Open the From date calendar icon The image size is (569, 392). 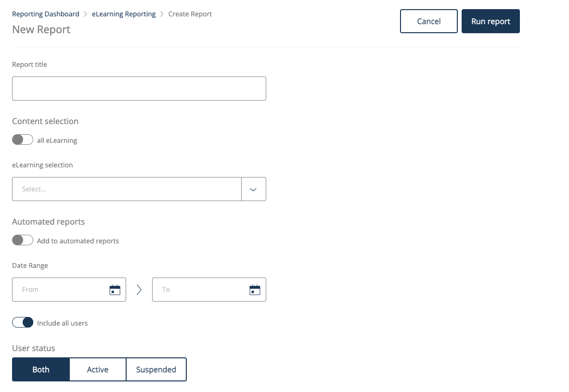115,290
